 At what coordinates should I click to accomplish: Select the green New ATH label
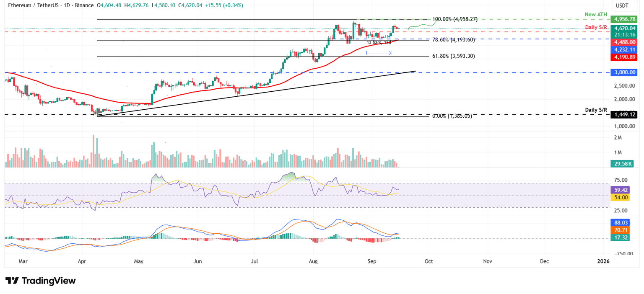pos(596,14)
